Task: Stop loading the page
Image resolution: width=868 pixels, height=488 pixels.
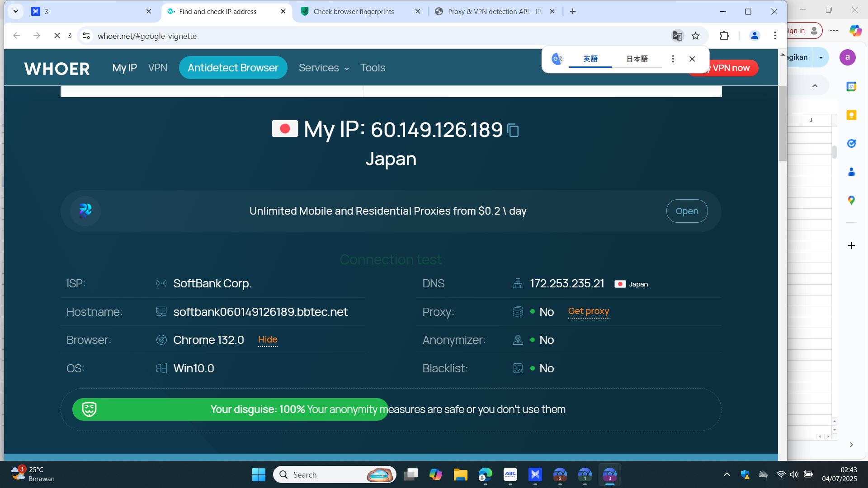Action: coord(57,36)
